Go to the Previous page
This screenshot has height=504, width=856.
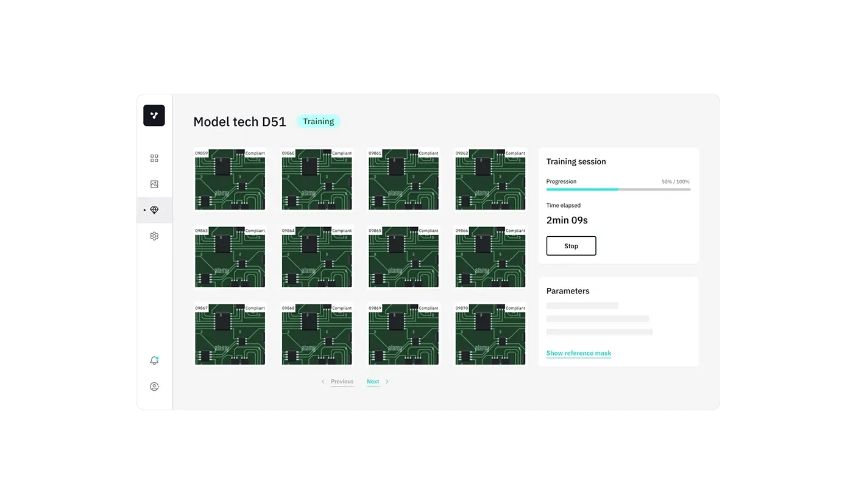pyautogui.click(x=342, y=382)
